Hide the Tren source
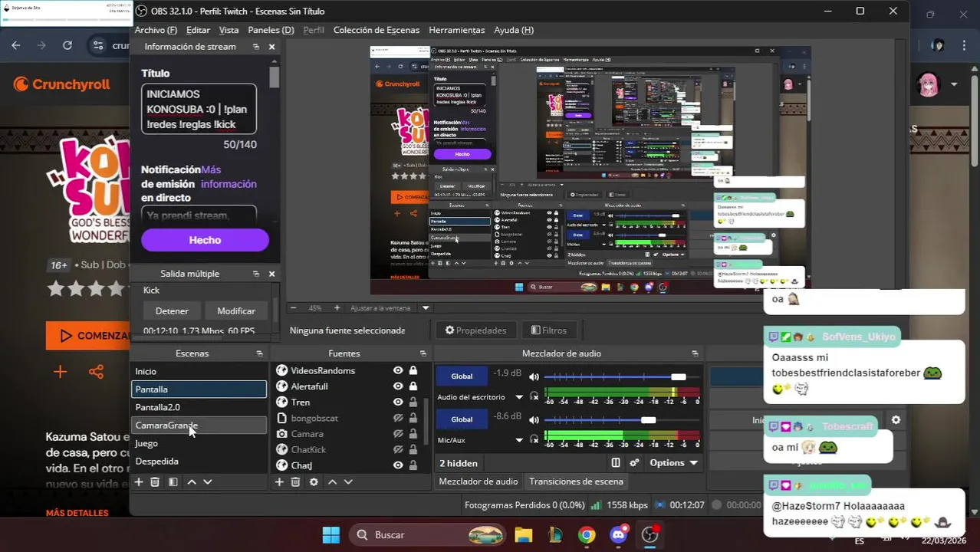 click(x=398, y=402)
